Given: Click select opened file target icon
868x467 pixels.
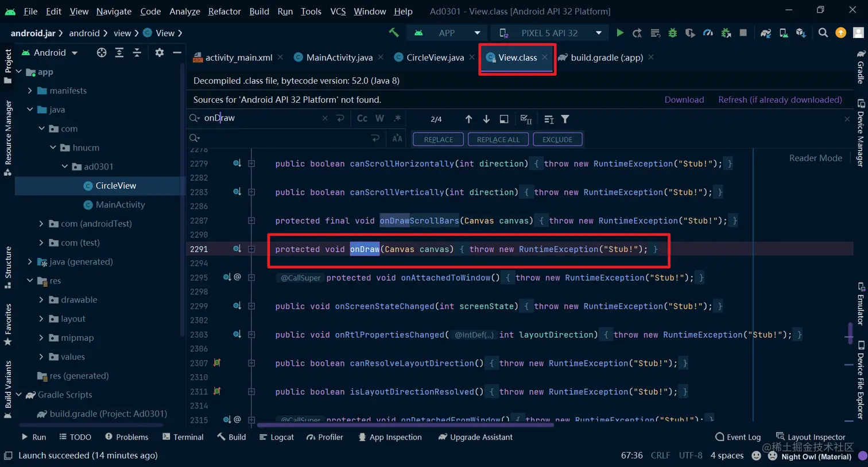Looking at the screenshot, I should (102, 52).
